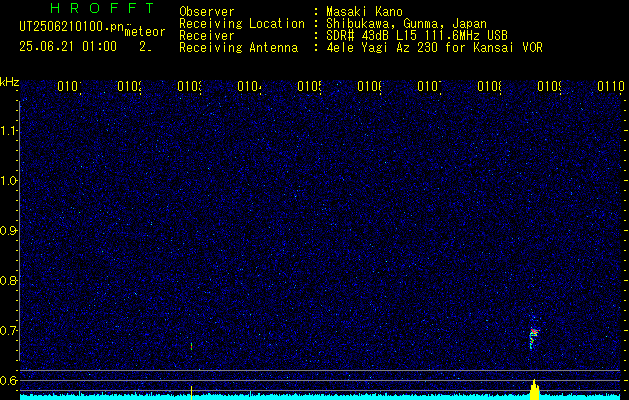This screenshot has width=629, height=400.
Task: Click the HROFFT title text
Action: point(103,8)
